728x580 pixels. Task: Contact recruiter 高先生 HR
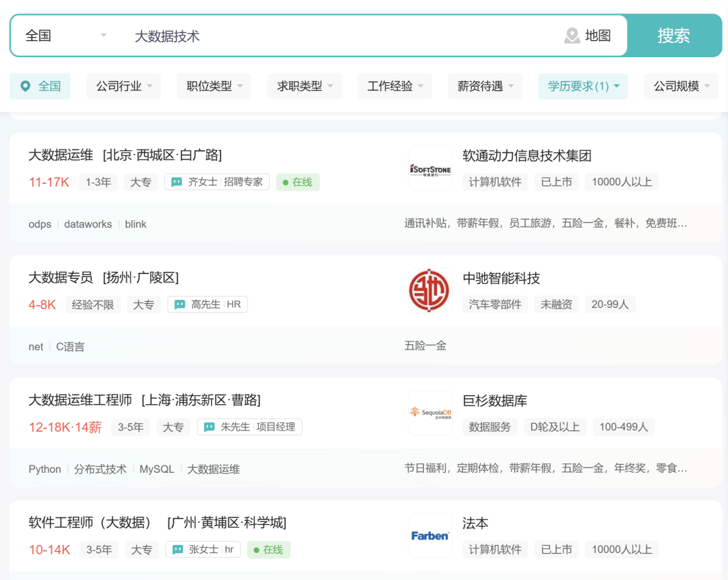(x=208, y=304)
